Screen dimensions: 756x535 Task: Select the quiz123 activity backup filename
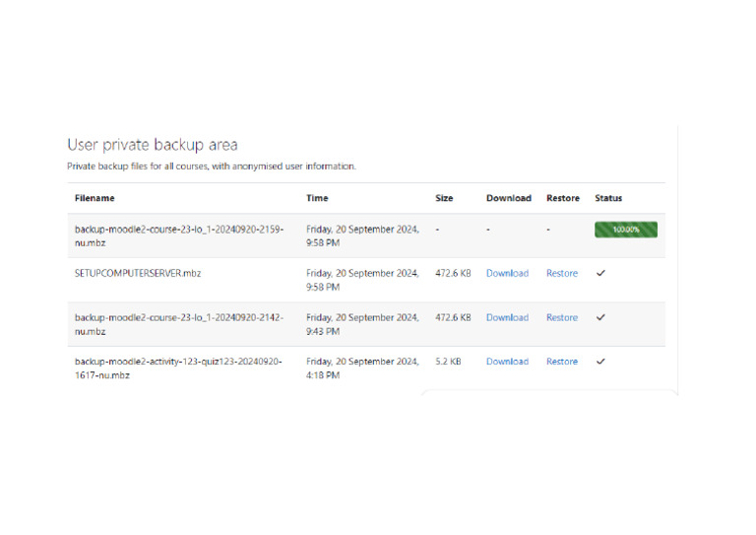[178, 368]
